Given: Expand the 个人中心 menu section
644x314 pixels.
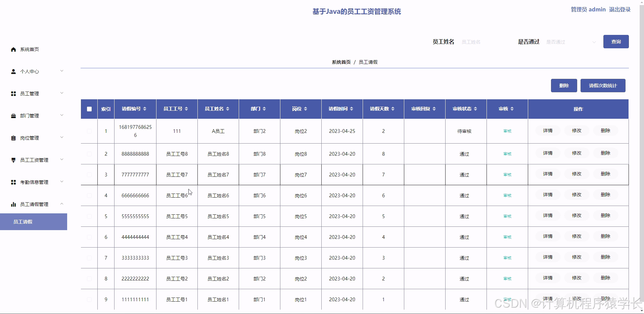Looking at the screenshot, I should 62,71.
